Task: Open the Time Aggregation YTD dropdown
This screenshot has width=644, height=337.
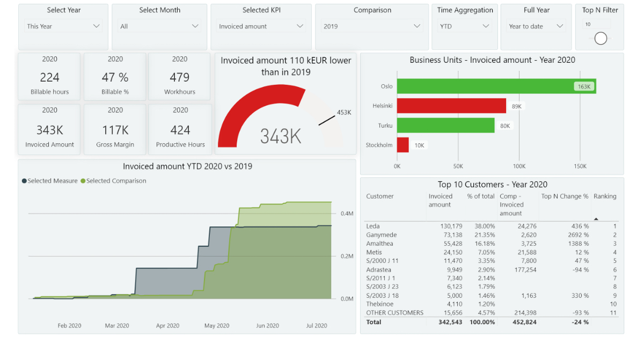Action: click(464, 26)
